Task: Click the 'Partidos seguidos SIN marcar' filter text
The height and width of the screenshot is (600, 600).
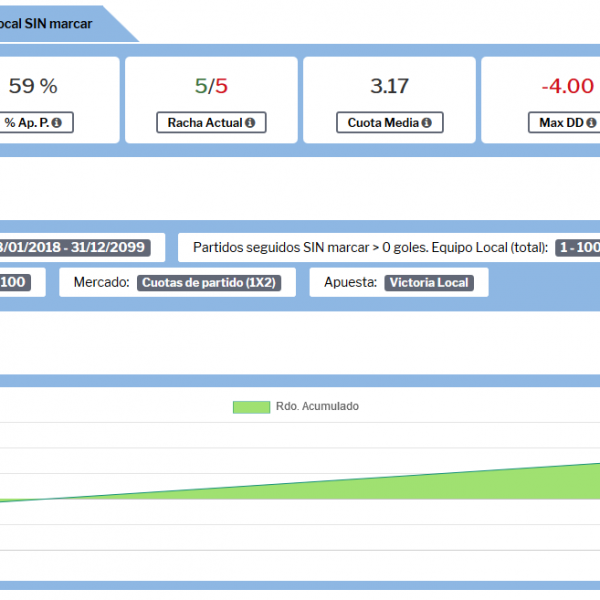Action: 370,248
